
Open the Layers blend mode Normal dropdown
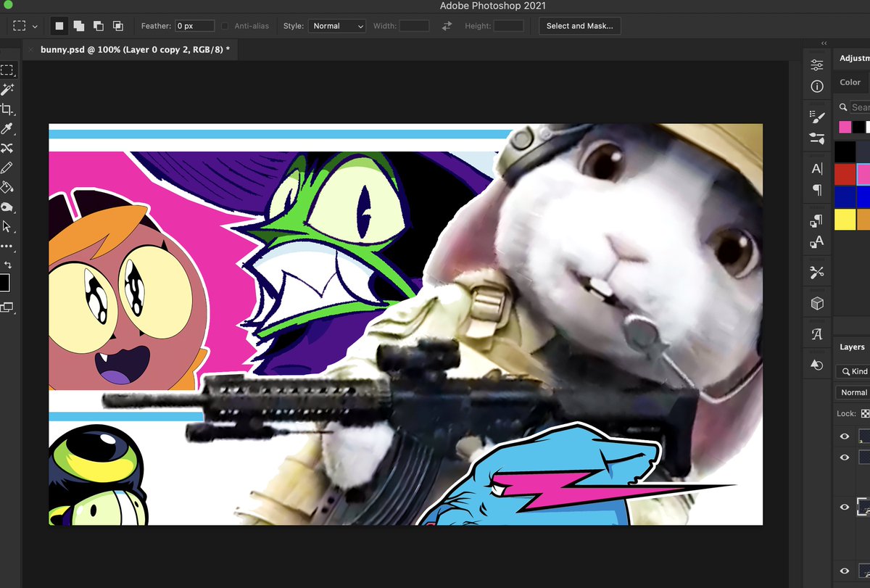click(x=853, y=392)
